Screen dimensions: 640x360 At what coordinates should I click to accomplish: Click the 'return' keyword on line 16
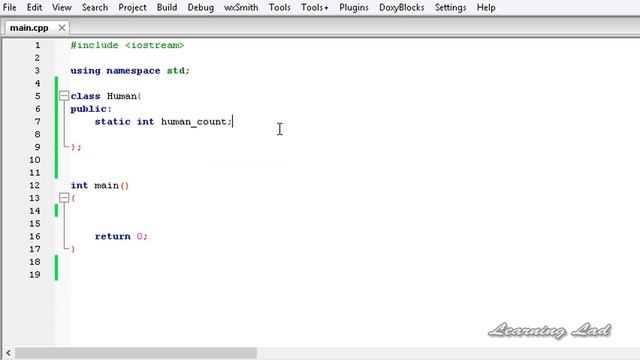point(112,236)
